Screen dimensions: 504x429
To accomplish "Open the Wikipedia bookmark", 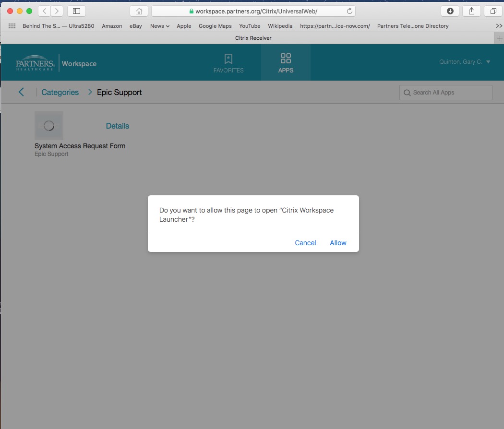I will tap(280, 26).
